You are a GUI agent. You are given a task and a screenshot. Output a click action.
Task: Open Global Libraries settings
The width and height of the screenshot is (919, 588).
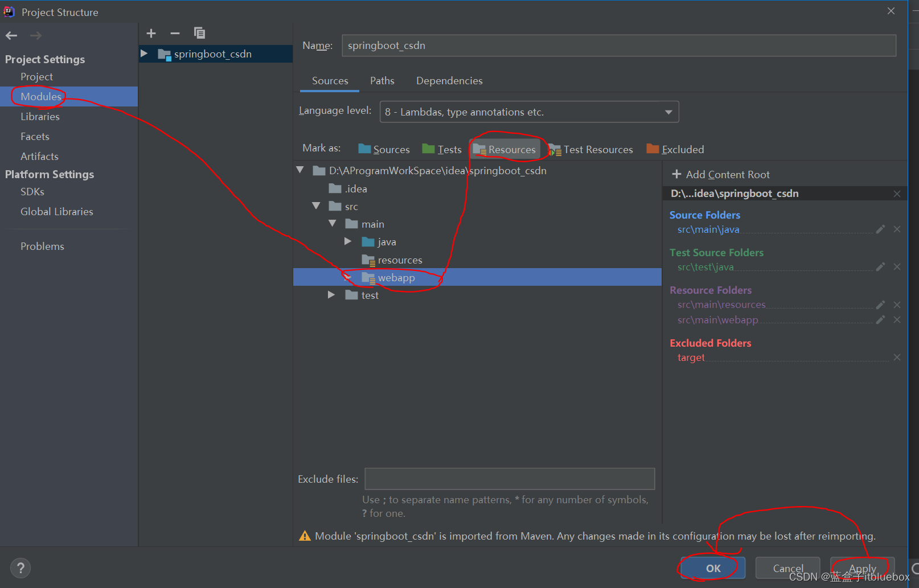tap(57, 212)
